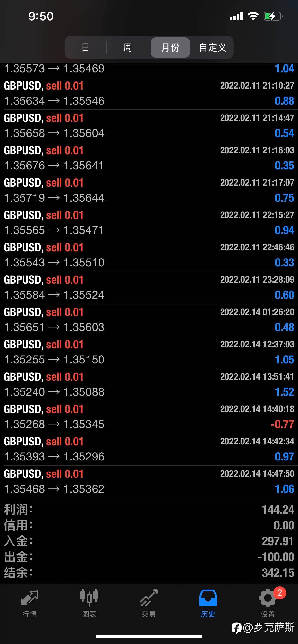Tap the price range 1.35651 → 1.35603

(54, 327)
